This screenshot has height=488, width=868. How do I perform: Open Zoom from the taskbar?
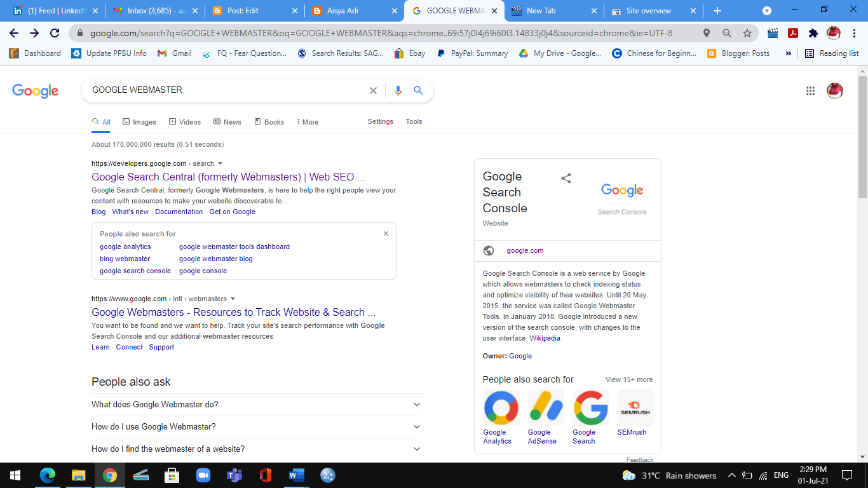[203, 475]
